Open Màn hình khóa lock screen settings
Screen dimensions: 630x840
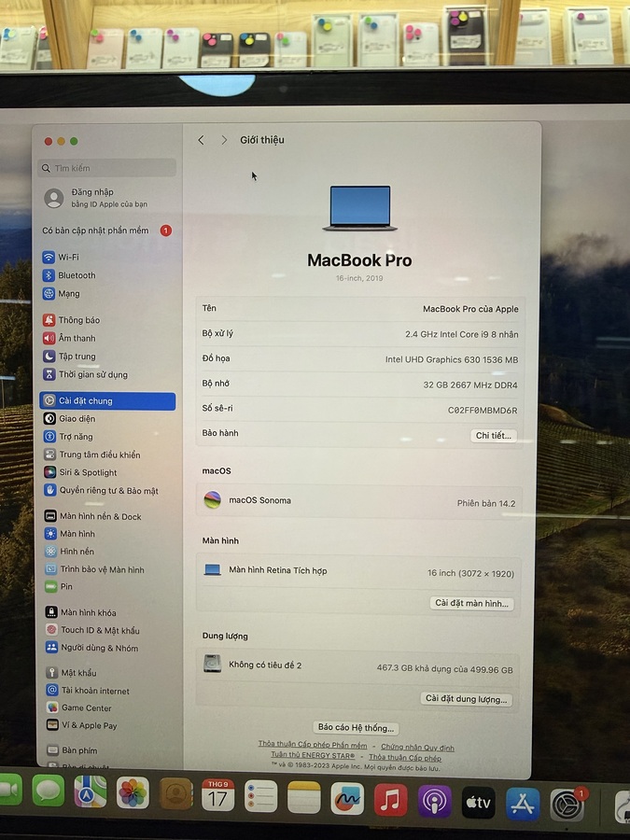(81, 612)
